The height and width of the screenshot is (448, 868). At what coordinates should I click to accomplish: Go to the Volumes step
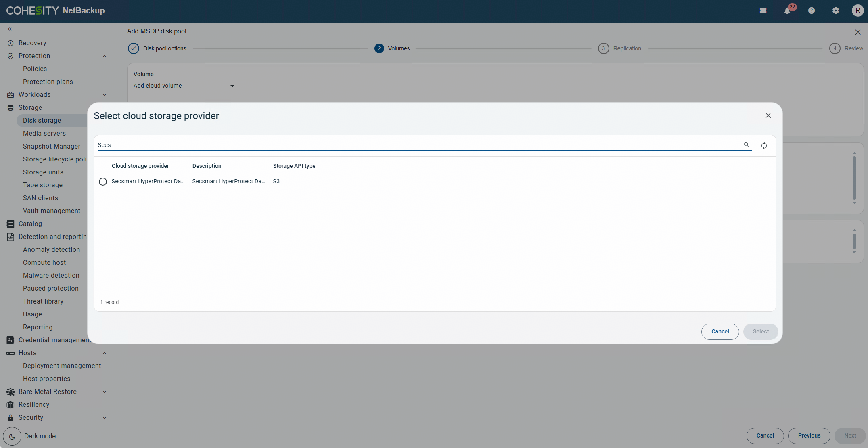(392, 48)
